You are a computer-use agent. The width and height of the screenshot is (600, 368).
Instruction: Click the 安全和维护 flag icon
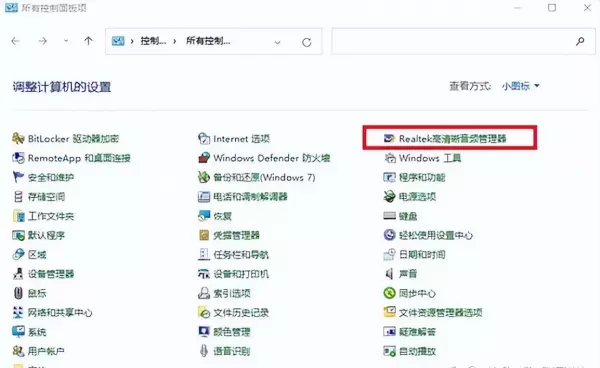coord(18,177)
